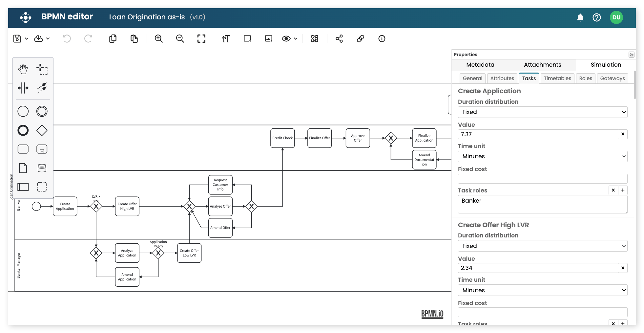Open the BPMN.iO link
644x333 pixels.
tap(432, 314)
